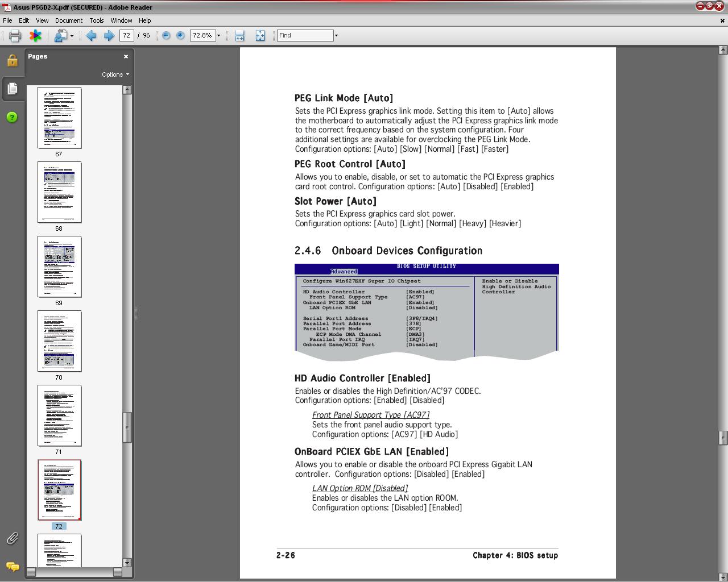Zoom in with the plus button

coord(180,35)
